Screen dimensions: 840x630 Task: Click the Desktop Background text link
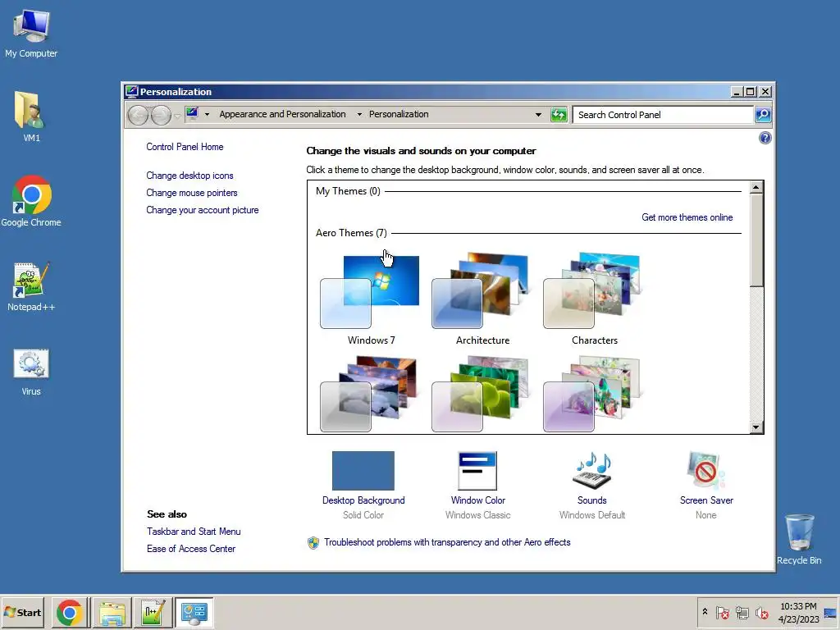pos(363,500)
